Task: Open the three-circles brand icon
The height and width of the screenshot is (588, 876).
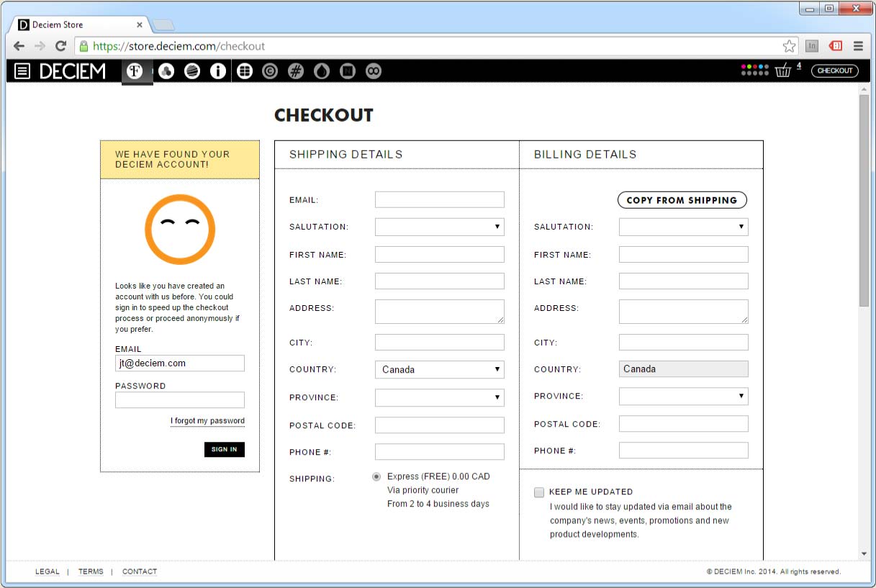Action: [x=166, y=71]
